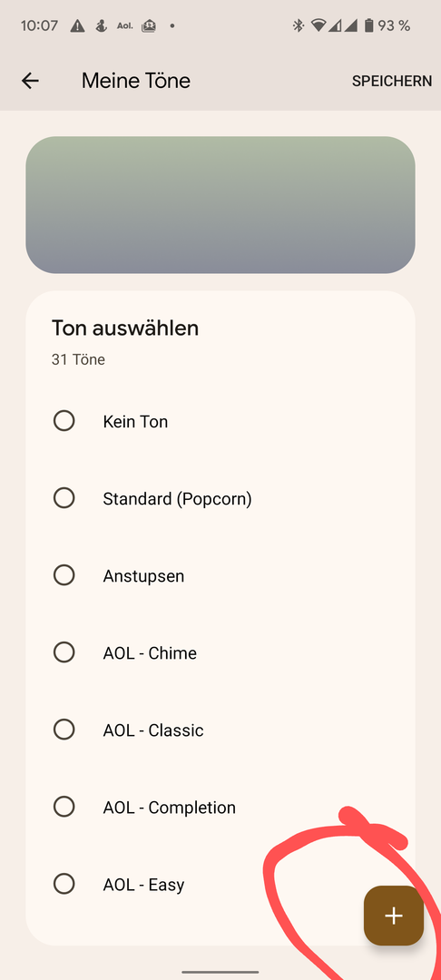Image resolution: width=441 pixels, height=980 pixels.
Task: Tap the mail envelope notification icon
Action: pyautogui.click(x=149, y=25)
